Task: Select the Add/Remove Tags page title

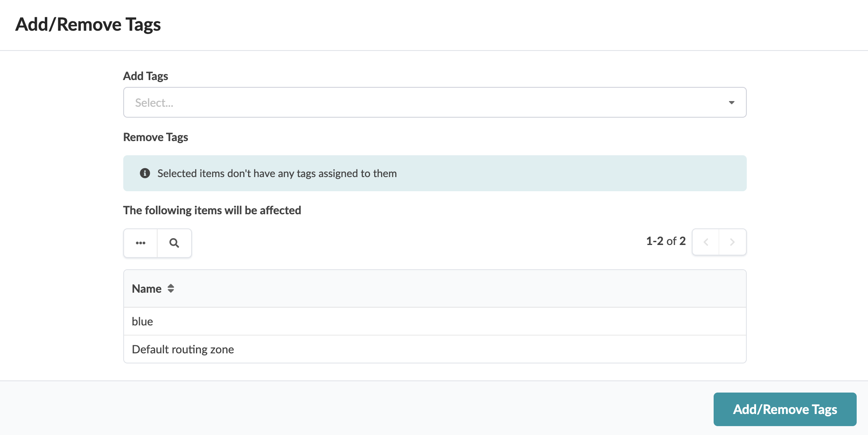Action: point(88,24)
